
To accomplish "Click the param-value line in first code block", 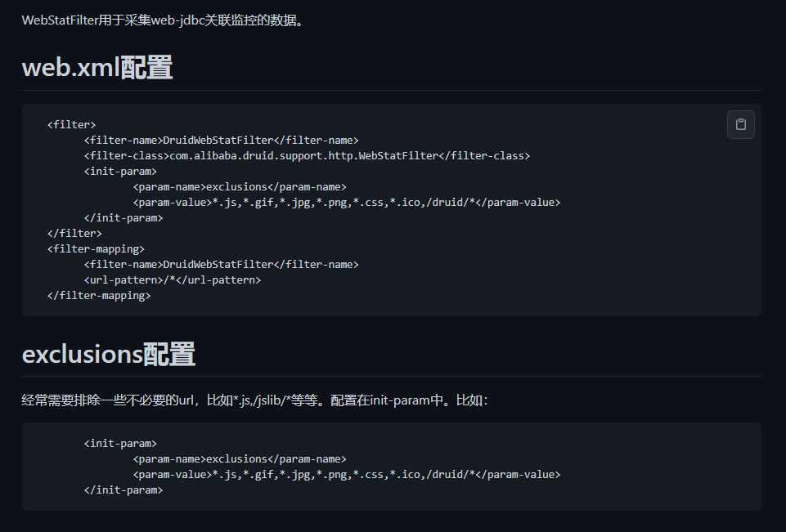I will [347, 203].
